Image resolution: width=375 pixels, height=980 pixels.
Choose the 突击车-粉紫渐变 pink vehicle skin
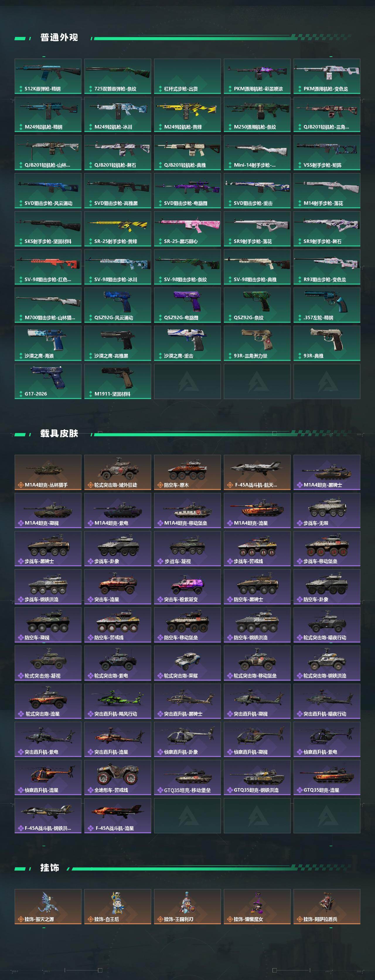[187, 587]
